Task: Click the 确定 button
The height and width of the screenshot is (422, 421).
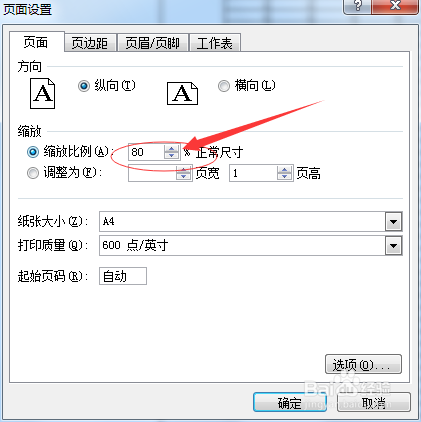Action: coord(290,402)
